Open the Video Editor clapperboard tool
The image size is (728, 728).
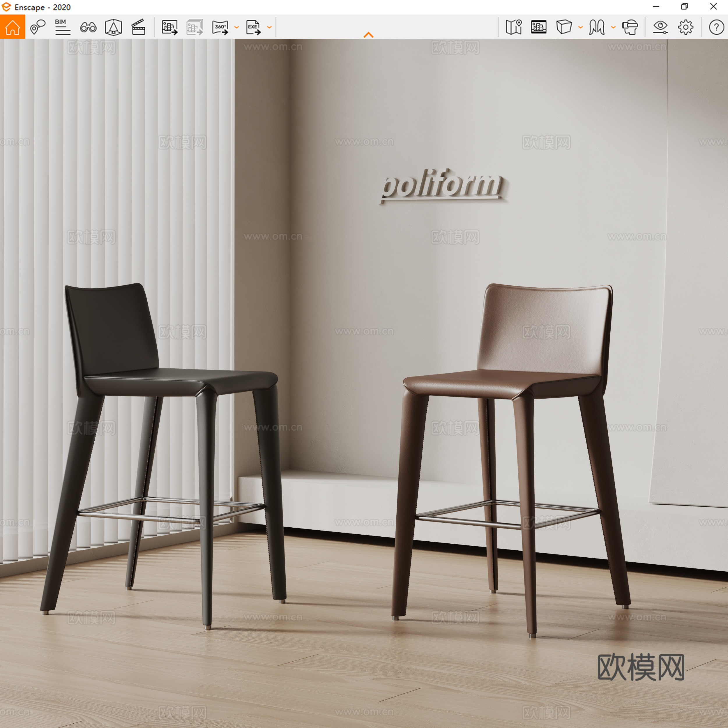139,27
